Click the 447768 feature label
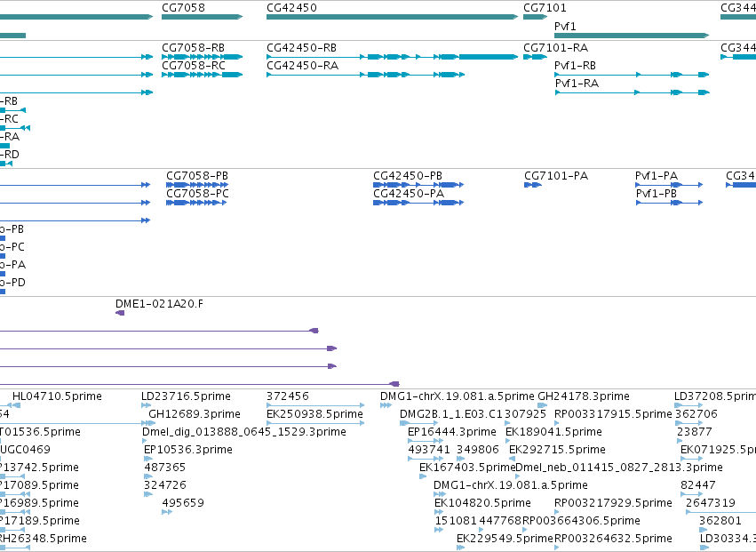This screenshot has height=552, width=756. click(500, 521)
